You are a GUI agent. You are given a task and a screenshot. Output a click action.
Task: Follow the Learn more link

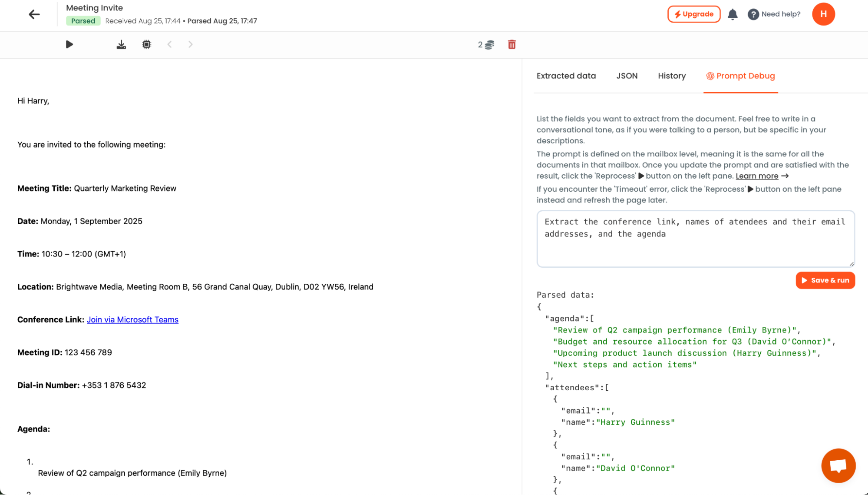click(756, 176)
